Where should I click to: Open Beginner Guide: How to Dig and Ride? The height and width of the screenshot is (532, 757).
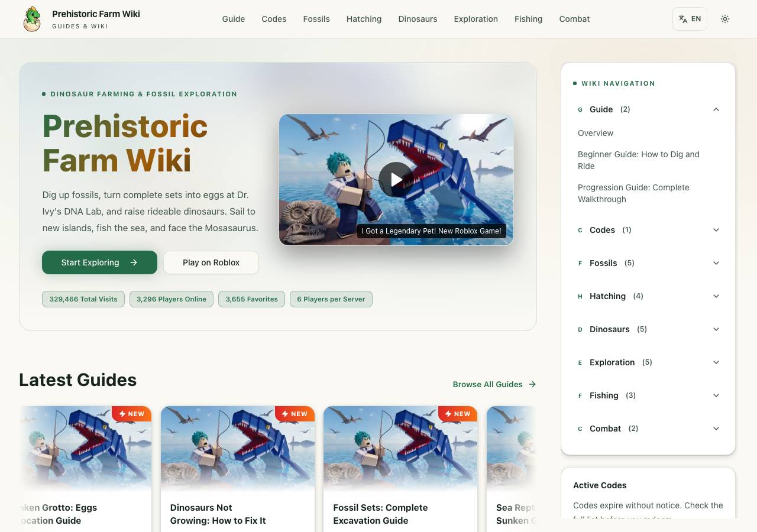point(639,160)
